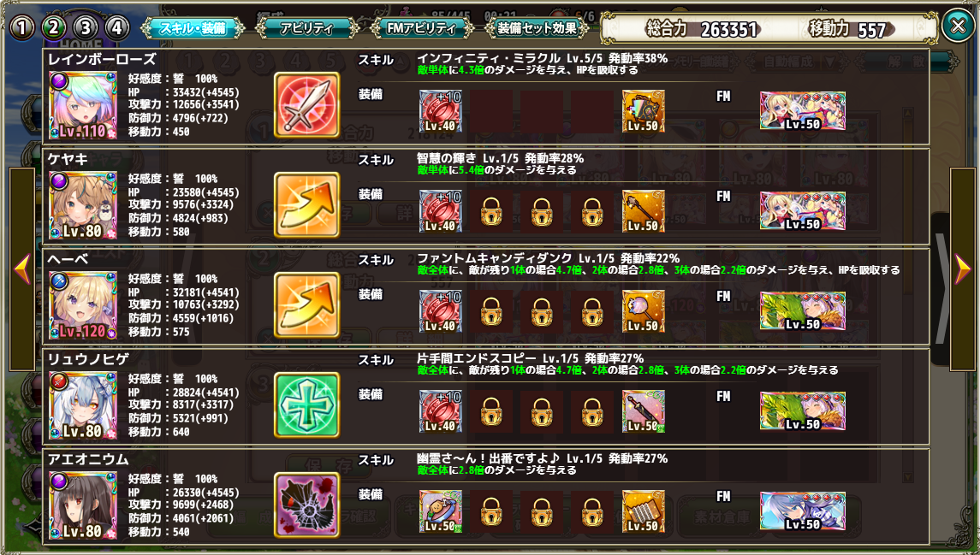Click Hebe's Lv.50 wand equipment icon
This screenshot has width=980, height=555.
pyautogui.click(x=643, y=311)
